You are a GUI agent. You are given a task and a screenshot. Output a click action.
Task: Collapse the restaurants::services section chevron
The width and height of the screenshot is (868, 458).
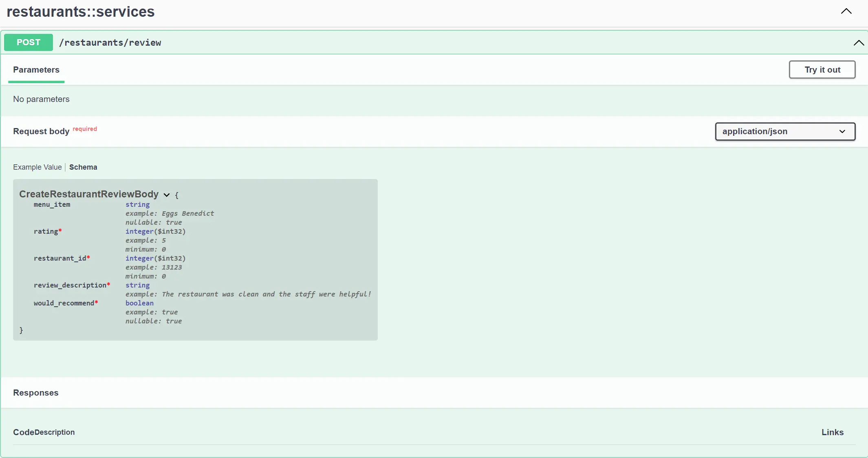[x=846, y=11]
